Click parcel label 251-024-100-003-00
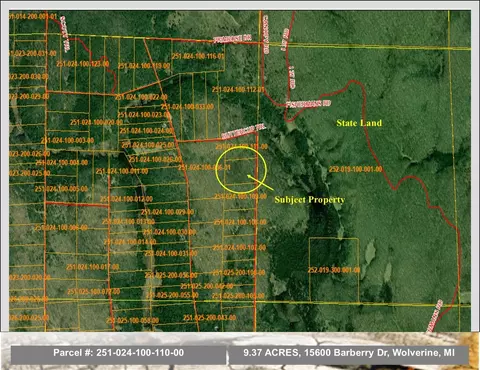 (x=68, y=140)
